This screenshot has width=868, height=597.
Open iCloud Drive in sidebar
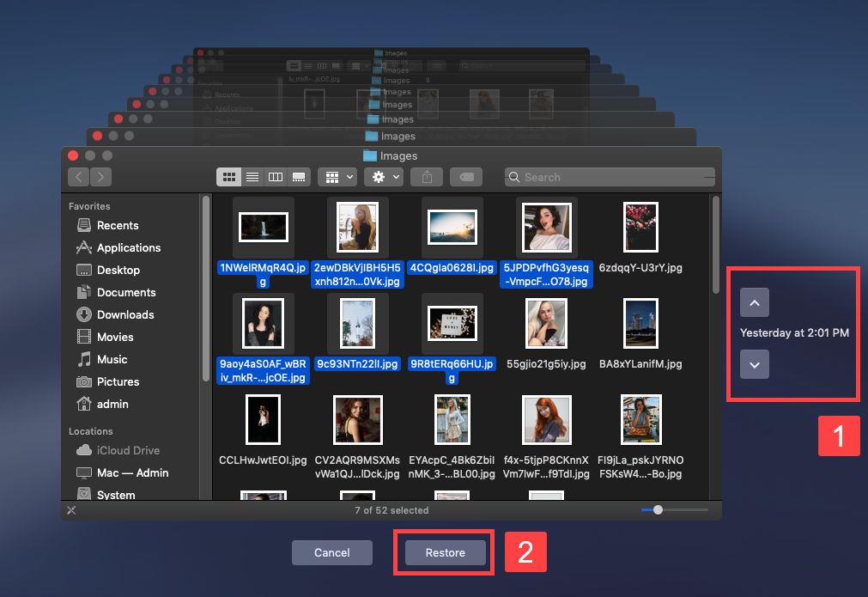click(x=128, y=450)
